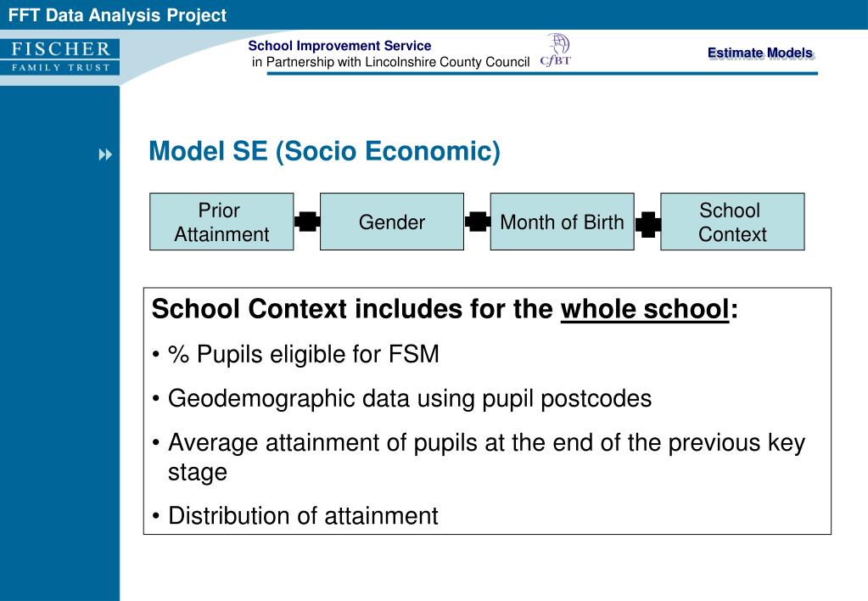Click the Estimate Models heading
The image size is (868, 601).
pyautogui.click(x=760, y=53)
